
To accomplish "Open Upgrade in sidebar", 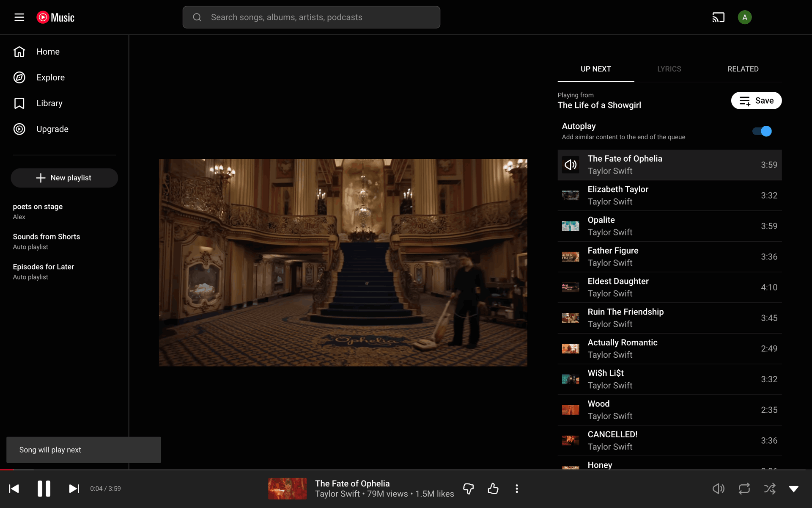I will click(x=64, y=129).
